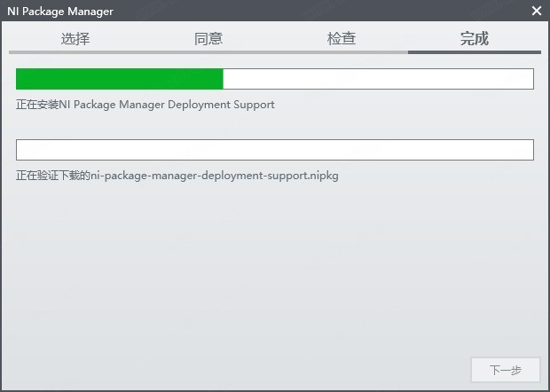Select the 完成 step tab
Image resolution: width=550 pixels, height=392 pixels.
point(475,38)
